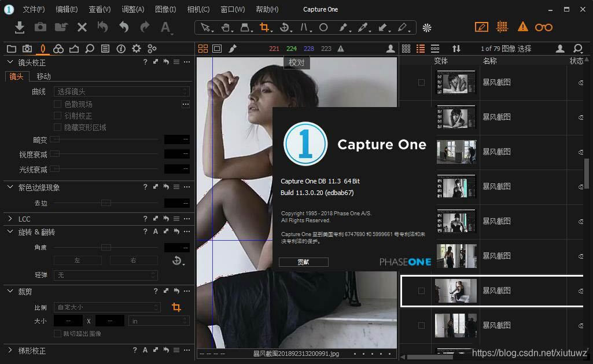Click the single-arrow Undo icon
593x364 pixels.
point(124,27)
